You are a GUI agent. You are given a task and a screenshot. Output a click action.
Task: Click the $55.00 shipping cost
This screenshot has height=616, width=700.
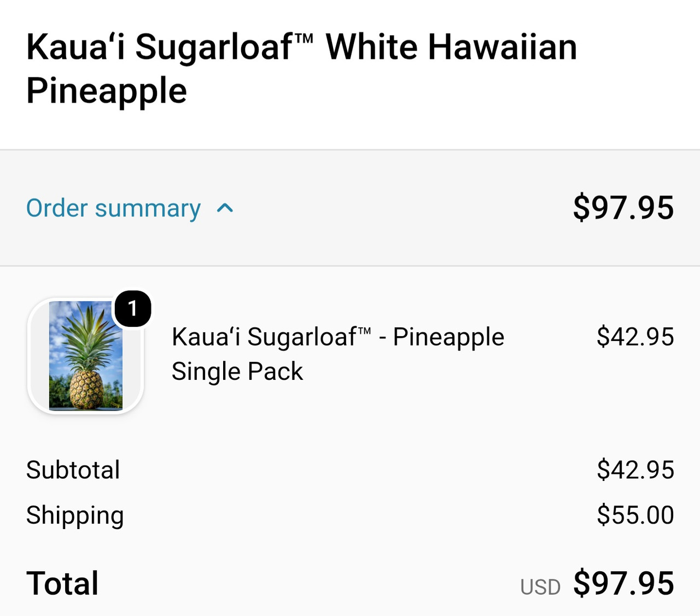[x=635, y=515]
